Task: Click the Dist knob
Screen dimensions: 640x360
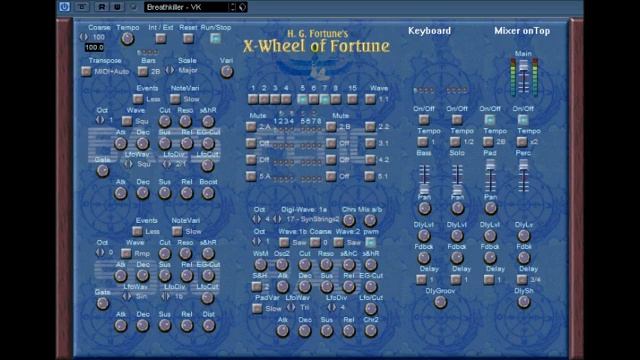Action: (x=209, y=325)
